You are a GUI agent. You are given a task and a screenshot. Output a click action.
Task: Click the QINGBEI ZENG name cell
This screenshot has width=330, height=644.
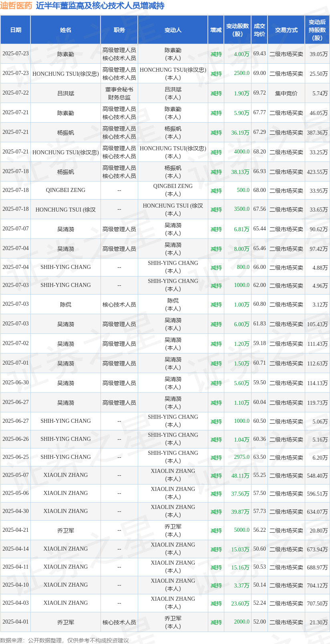66,190
